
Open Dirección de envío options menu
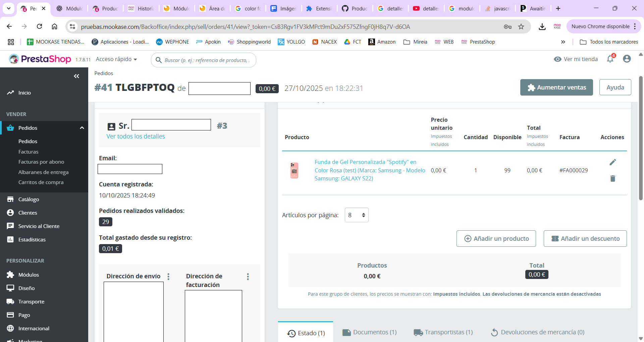168,277
